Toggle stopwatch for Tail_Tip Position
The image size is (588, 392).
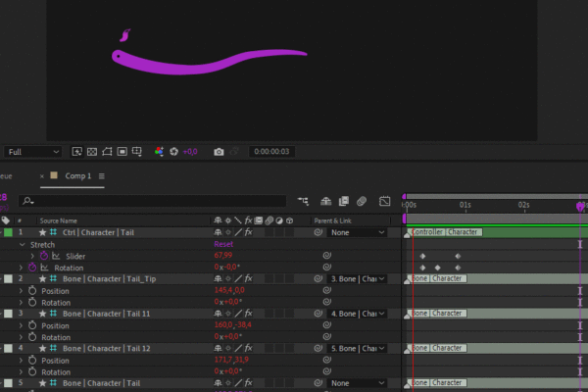pyautogui.click(x=31, y=291)
